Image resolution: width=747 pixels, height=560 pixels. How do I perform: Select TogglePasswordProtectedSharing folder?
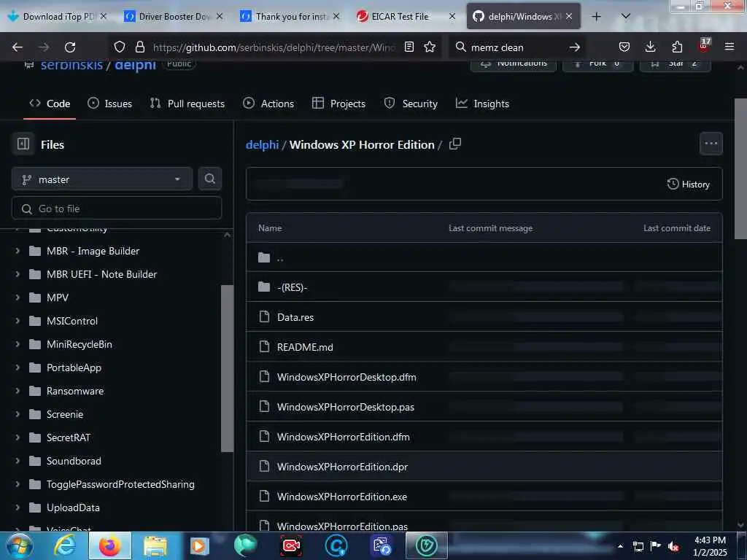120,484
